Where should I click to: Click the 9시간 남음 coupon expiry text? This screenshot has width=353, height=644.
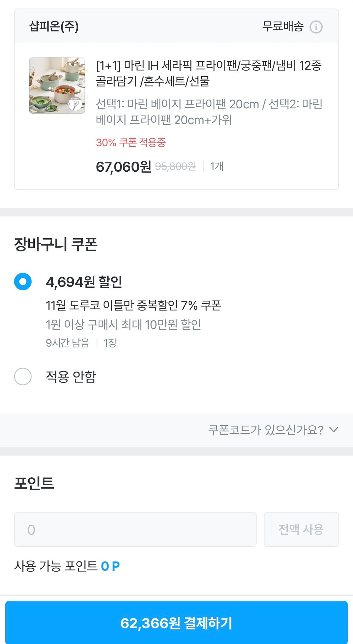pos(68,343)
